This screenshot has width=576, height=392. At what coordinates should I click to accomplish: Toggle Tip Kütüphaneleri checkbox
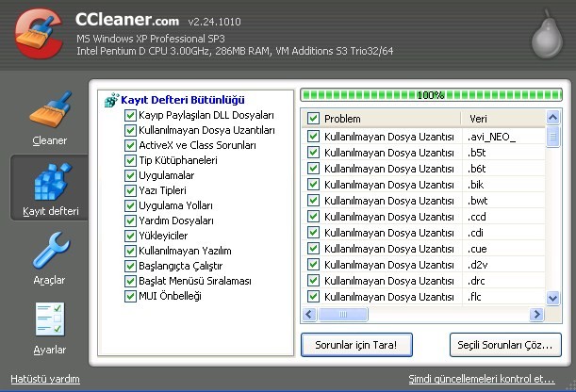click(x=130, y=160)
